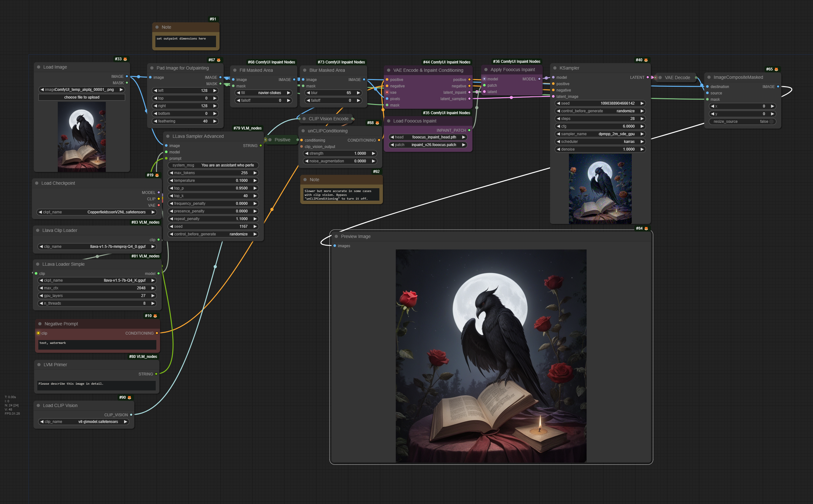
Task: Open the fill navier-stokes dropdown
Action: point(263,93)
